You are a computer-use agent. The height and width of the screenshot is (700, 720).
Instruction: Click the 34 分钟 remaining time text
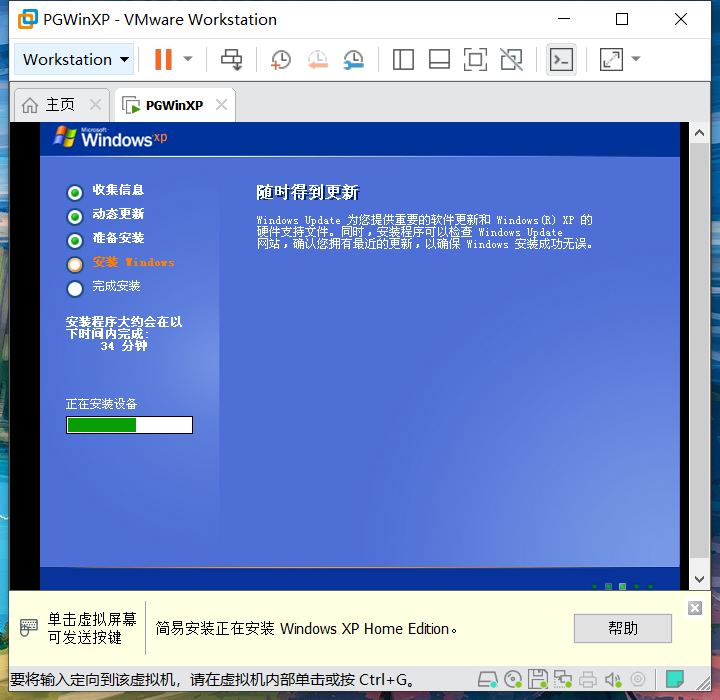coord(124,346)
